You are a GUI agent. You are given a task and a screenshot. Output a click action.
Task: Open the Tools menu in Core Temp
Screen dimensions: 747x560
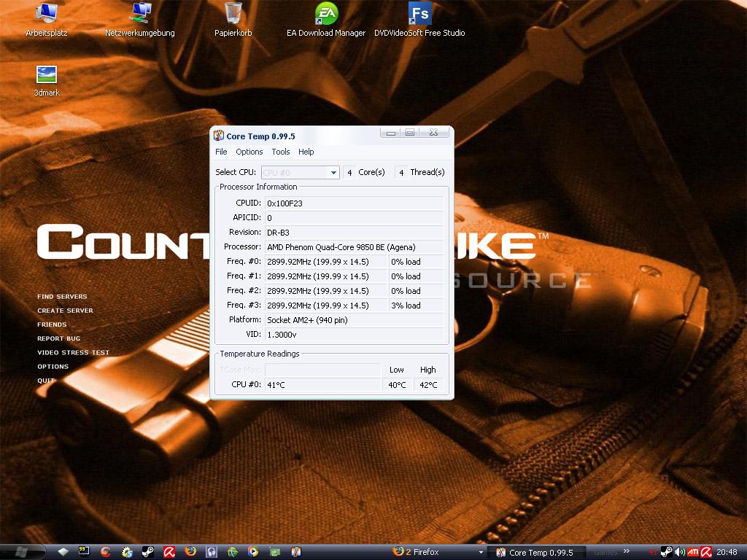click(x=281, y=152)
